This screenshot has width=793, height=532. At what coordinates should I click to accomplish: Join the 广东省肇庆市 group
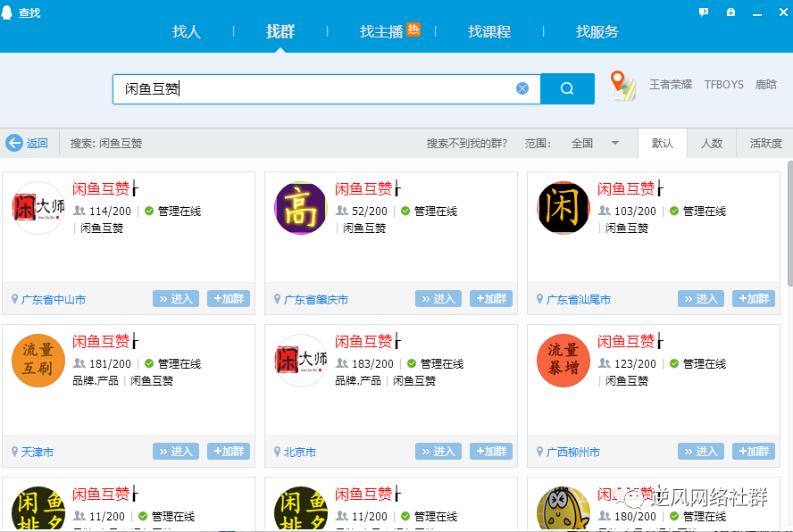pyautogui.click(x=491, y=298)
